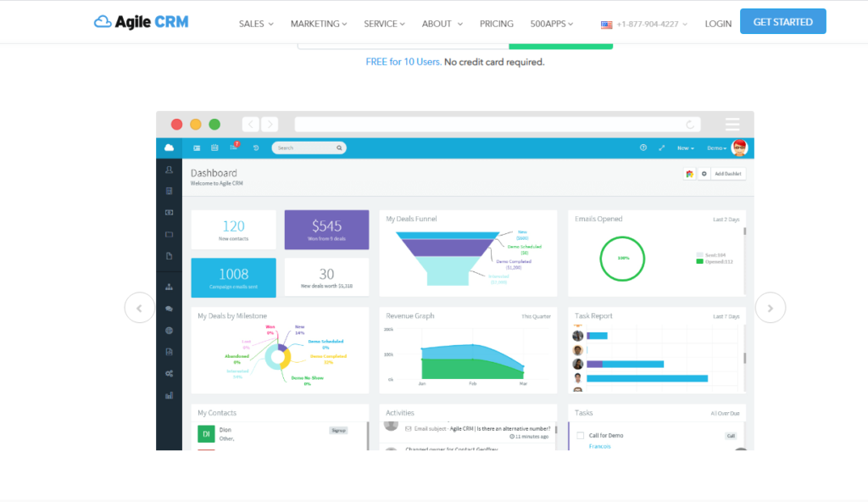Click the cloud home icon in dashboard
Image resolution: width=868 pixels, height=502 pixels.
[x=169, y=148]
